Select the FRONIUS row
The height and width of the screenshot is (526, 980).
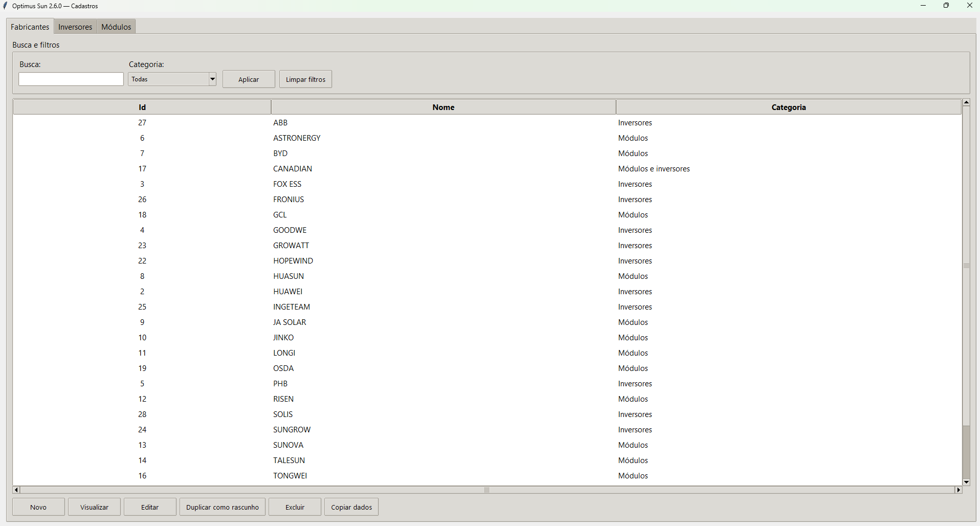[x=487, y=200]
